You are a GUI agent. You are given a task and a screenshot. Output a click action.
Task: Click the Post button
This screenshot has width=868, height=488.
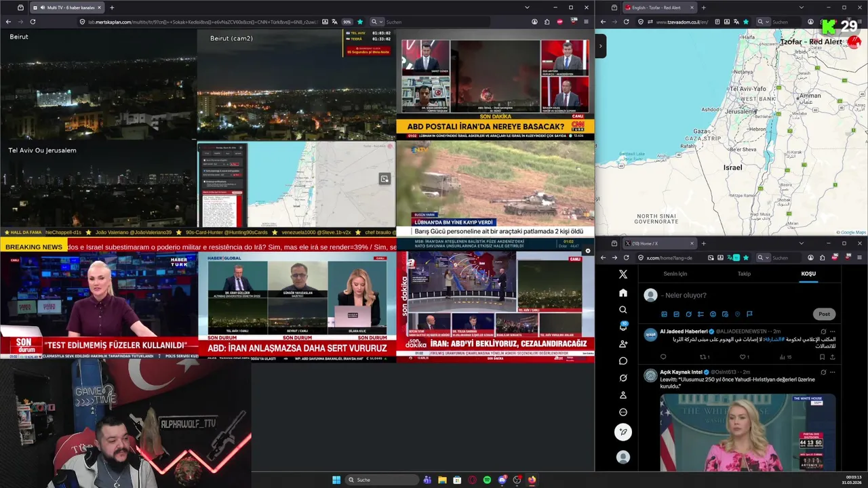pyautogui.click(x=824, y=314)
